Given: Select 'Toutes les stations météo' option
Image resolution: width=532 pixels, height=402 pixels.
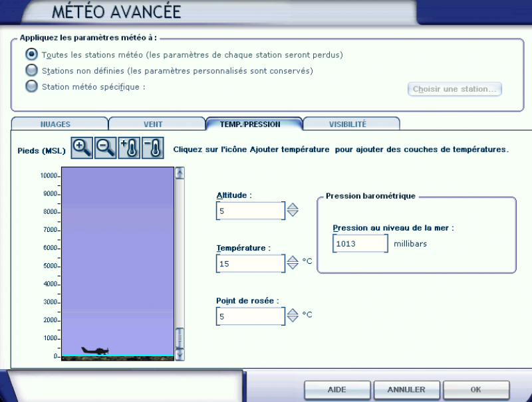Looking at the screenshot, I should tap(31, 54).
